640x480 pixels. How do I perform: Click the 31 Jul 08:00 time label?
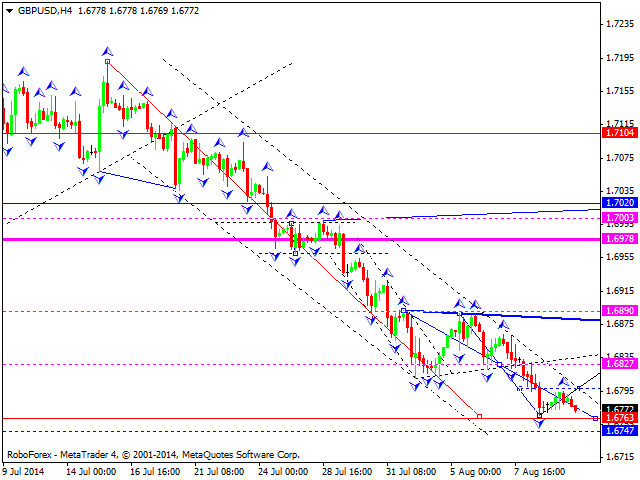tap(410, 470)
